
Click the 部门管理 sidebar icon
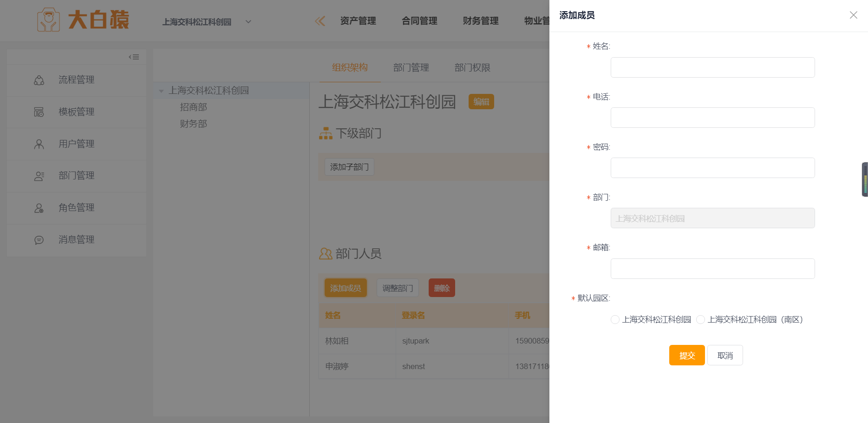pyautogui.click(x=39, y=176)
